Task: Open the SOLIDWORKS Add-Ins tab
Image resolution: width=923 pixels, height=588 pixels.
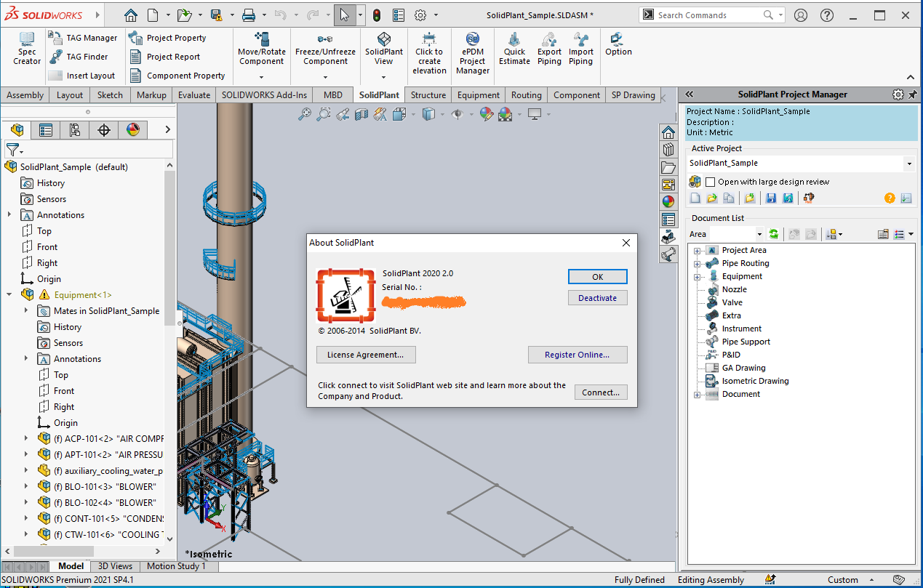Action: point(265,95)
